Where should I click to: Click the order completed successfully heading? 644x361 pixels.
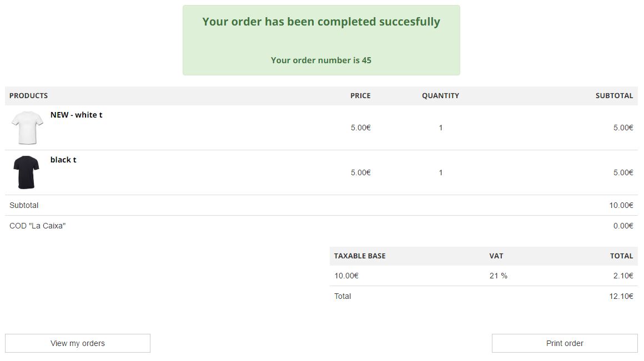pos(321,22)
